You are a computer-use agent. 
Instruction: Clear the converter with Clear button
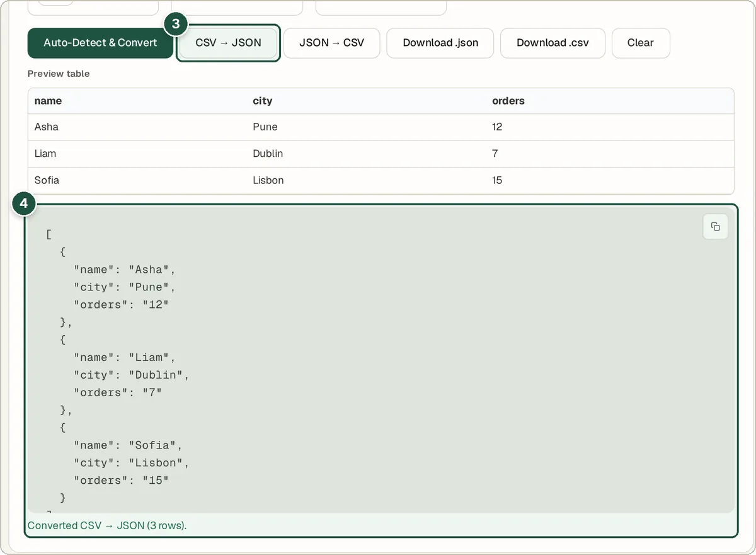640,43
